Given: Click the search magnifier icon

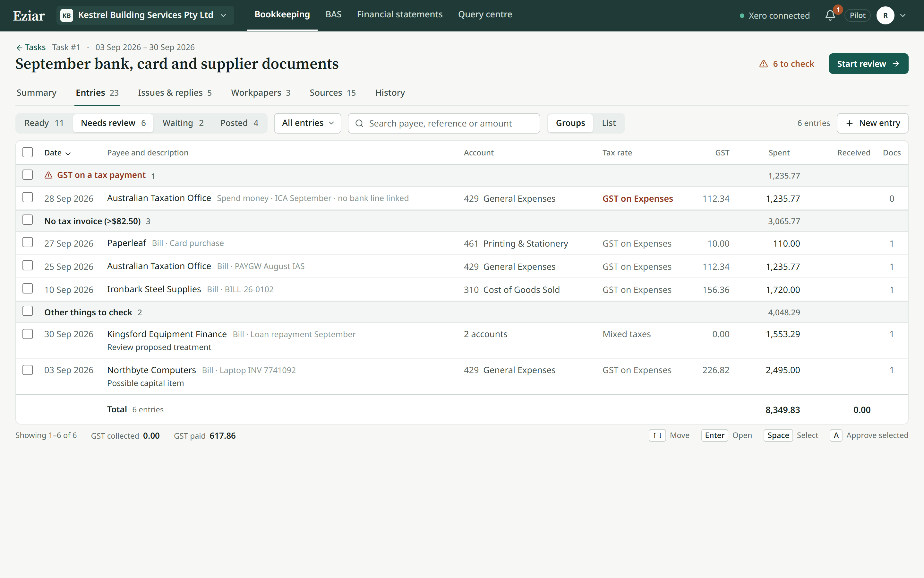Looking at the screenshot, I should (x=359, y=123).
